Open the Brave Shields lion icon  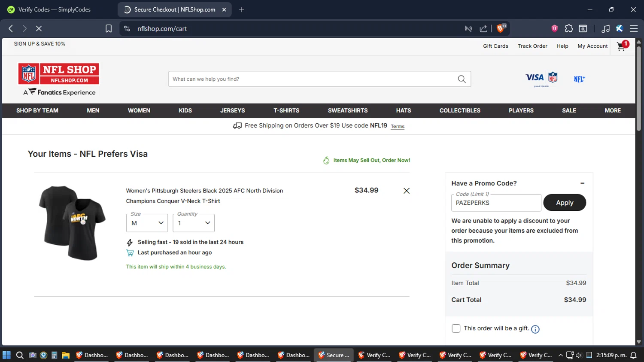click(x=501, y=28)
